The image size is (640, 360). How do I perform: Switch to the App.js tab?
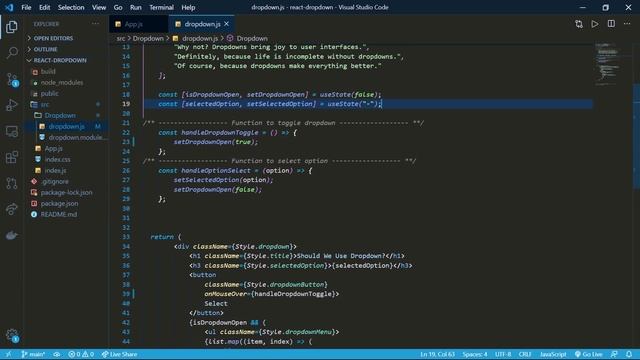[x=138, y=24]
